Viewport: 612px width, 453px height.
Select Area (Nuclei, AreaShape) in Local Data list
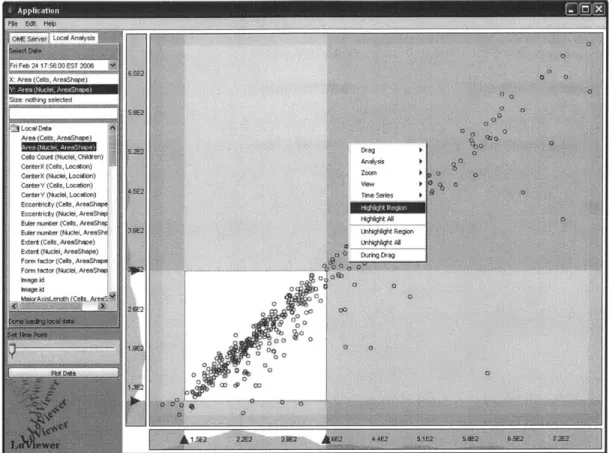pos(59,147)
